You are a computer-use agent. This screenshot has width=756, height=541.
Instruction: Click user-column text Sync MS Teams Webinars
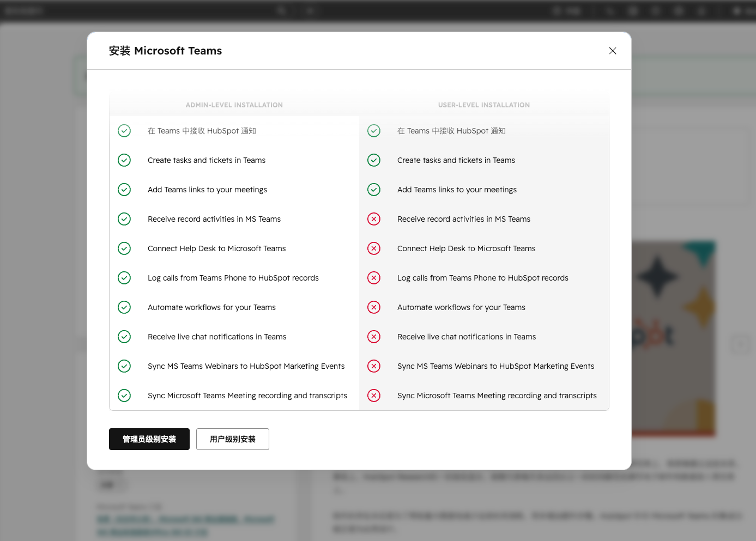[x=495, y=366]
